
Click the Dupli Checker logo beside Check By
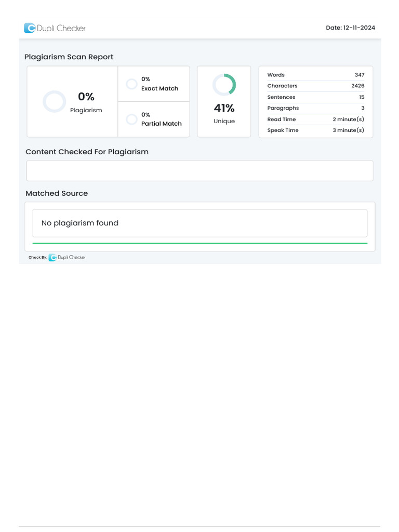[67, 258]
